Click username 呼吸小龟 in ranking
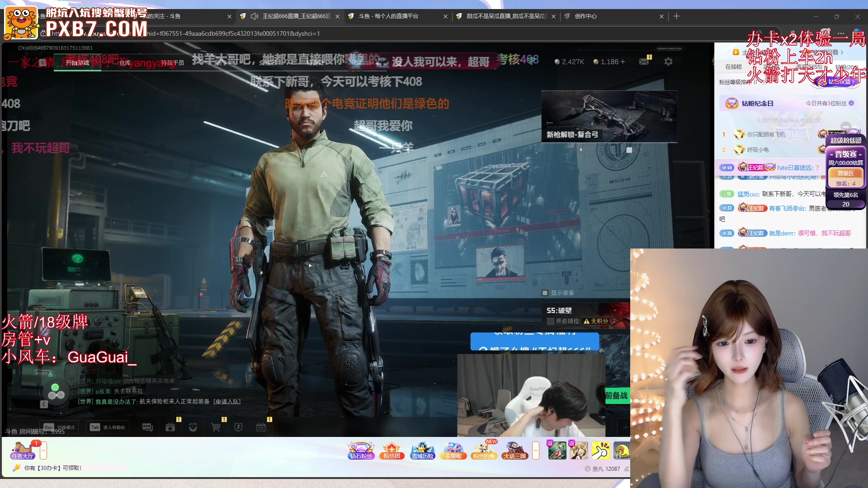The image size is (868, 488). tap(758, 150)
